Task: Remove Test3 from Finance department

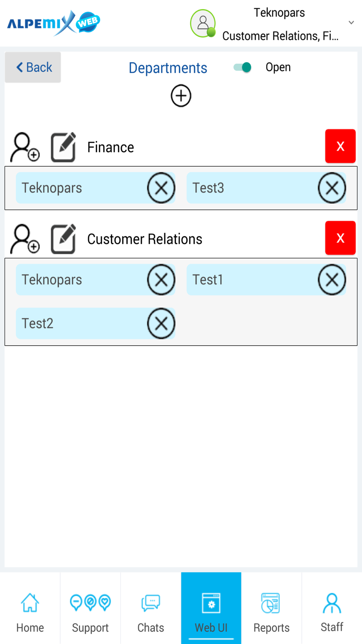Action: (x=332, y=188)
